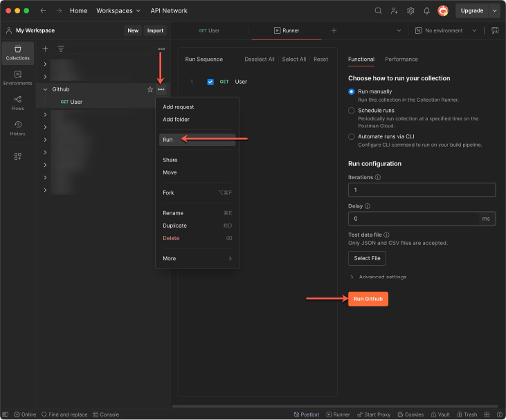Open the Upgrade dropdown arrow
The height and width of the screenshot is (420, 506).
click(x=494, y=10)
